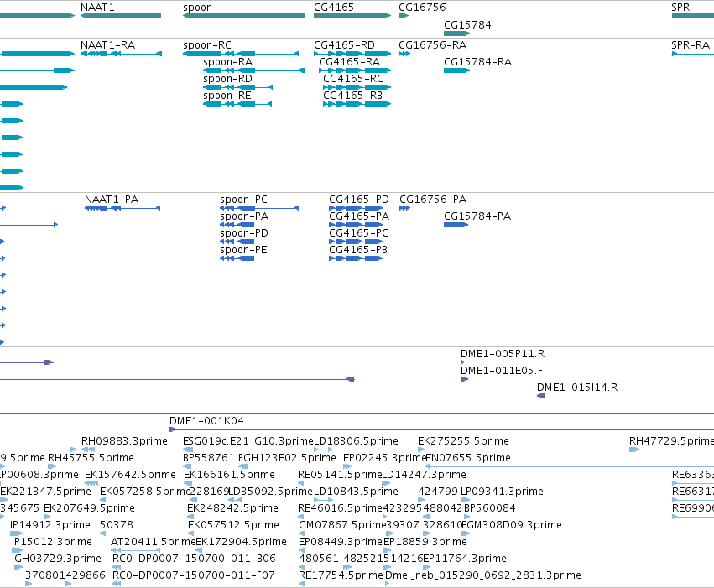Screen dimensions: 714x588
Task: Select the spoon-PD protein label
Action: pyautogui.click(x=244, y=233)
